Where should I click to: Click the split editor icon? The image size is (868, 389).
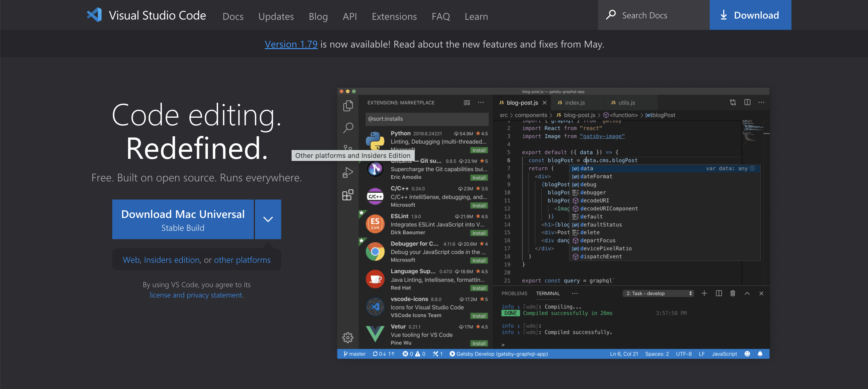click(747, 102)
